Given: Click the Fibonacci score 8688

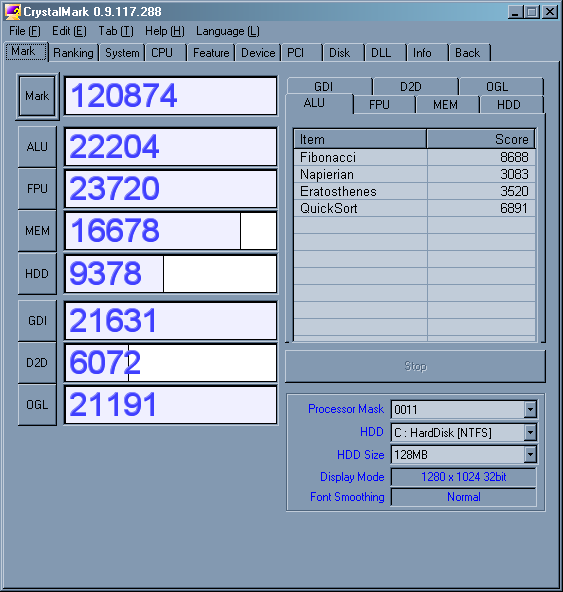Looking at the screenshot, I should [x=514, y=157].
